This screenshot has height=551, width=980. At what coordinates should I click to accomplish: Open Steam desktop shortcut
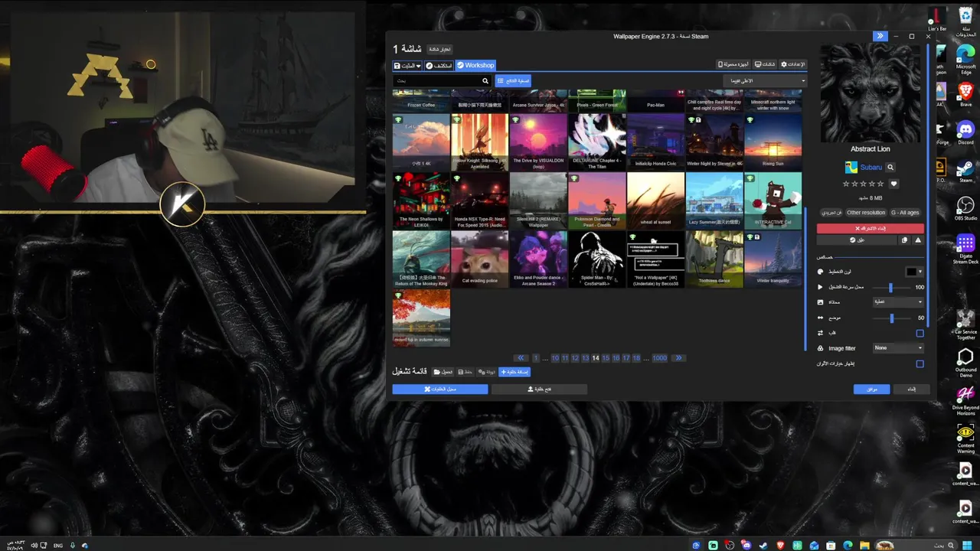(x=965, y=171)
